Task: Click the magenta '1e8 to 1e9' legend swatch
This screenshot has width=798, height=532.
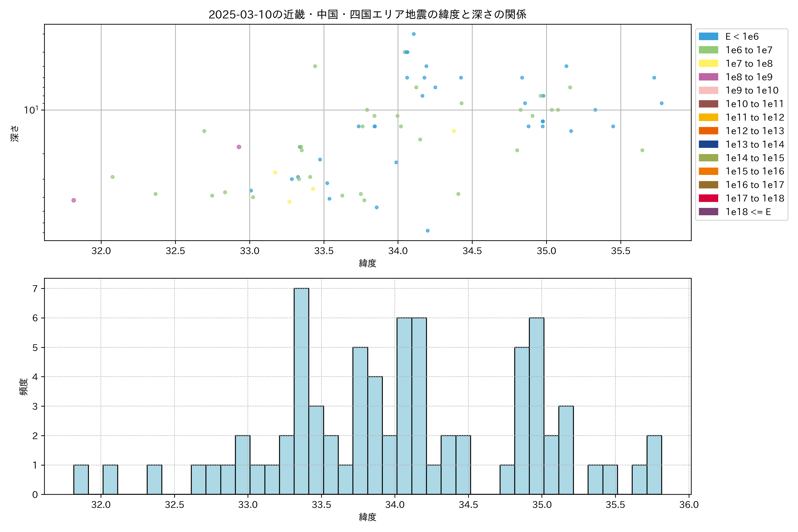Action: [708, 77]
